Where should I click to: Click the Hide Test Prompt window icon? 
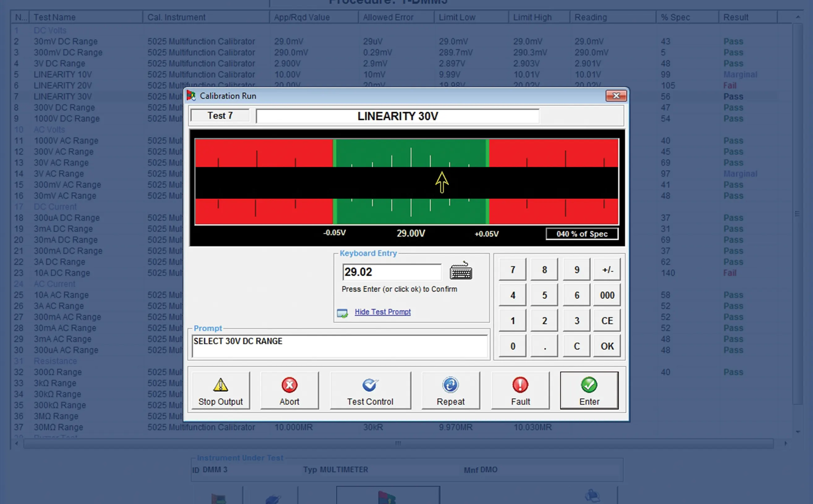pos(343,312)
